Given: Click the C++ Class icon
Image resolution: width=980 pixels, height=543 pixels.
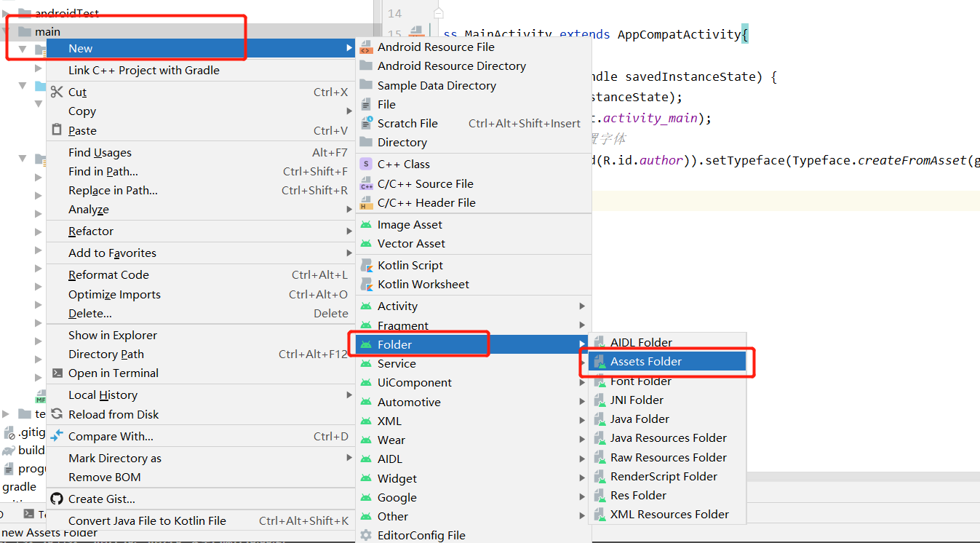Looking at the screenshot, I should pos(367,164).
